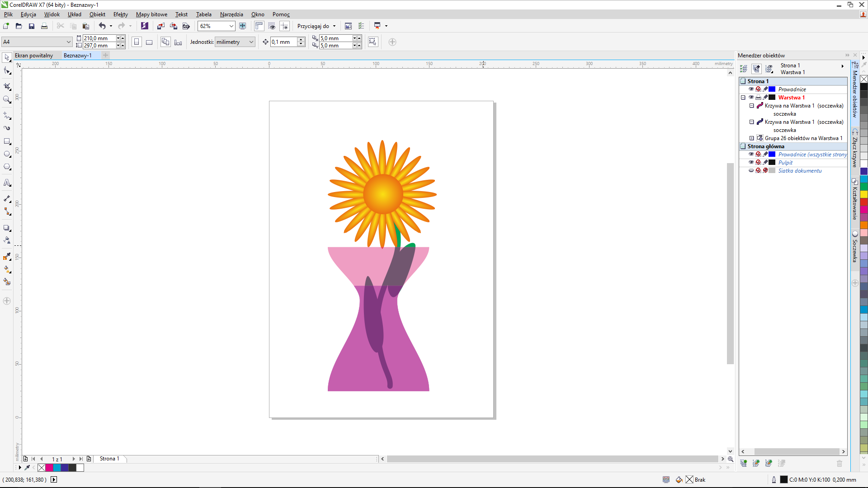868x488 pixels.
Task: Open the zoom level 62% dropdown
Action: (x=231, y=26)
